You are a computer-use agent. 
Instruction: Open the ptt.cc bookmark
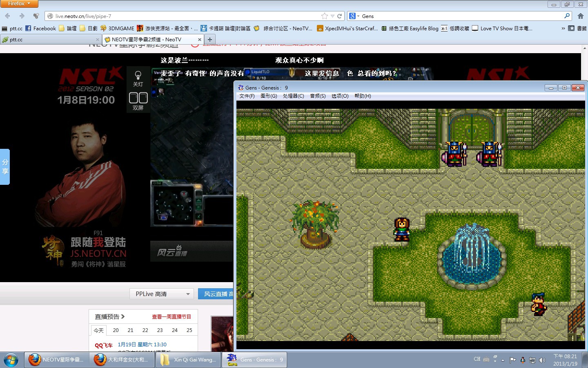point(12,28)
